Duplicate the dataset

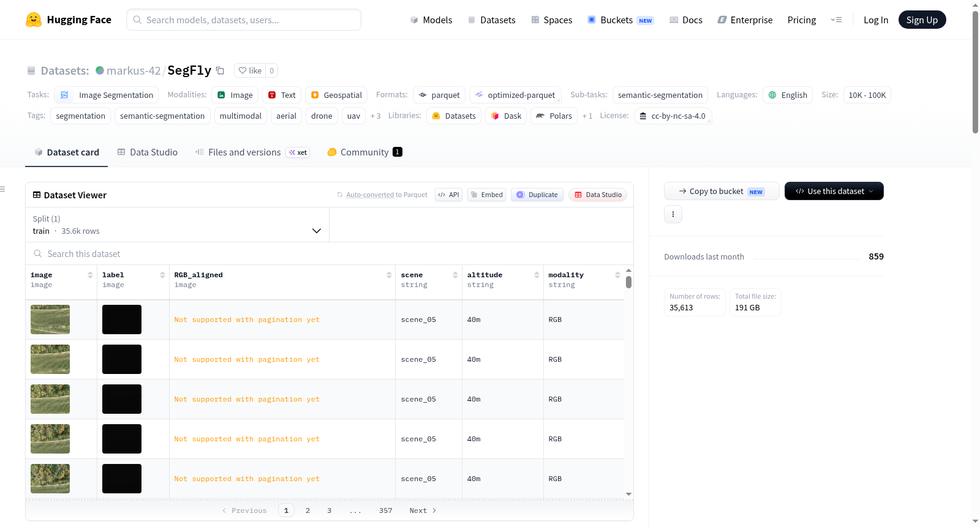[x=537, y=195]
